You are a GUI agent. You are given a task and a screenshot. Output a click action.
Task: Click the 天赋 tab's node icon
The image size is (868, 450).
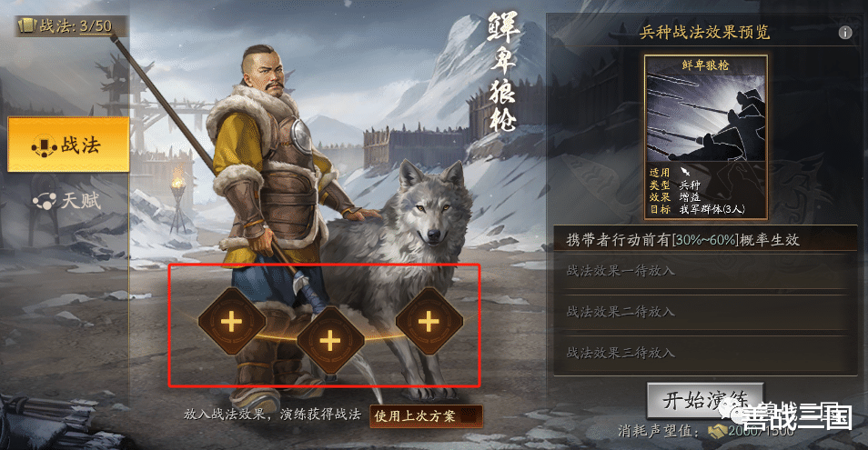click(45, 200)
